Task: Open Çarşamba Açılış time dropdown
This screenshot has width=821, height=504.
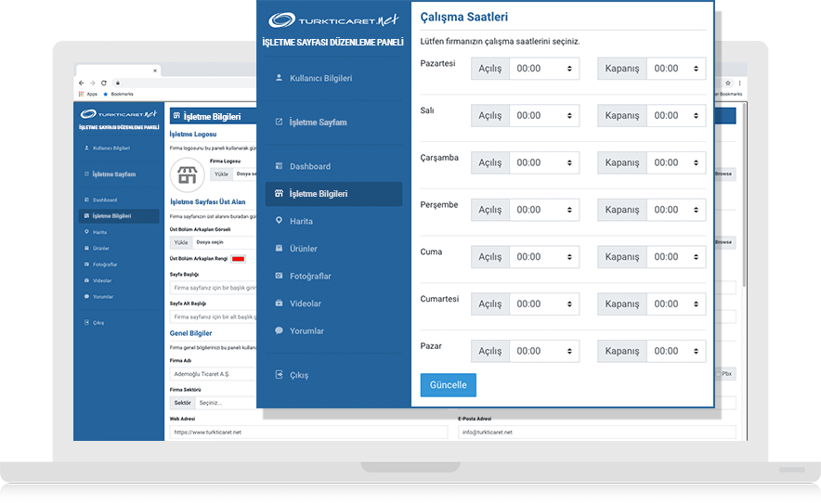Action: point(544,162)
